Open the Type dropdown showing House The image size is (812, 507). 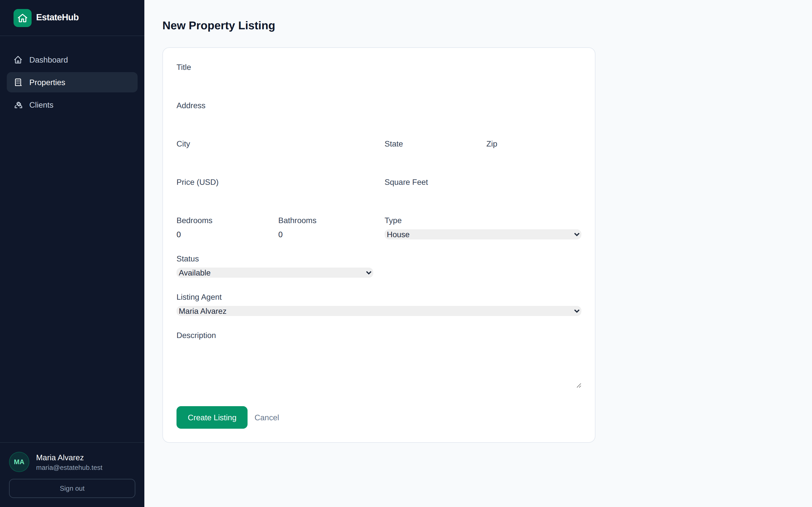pos(482,234)
